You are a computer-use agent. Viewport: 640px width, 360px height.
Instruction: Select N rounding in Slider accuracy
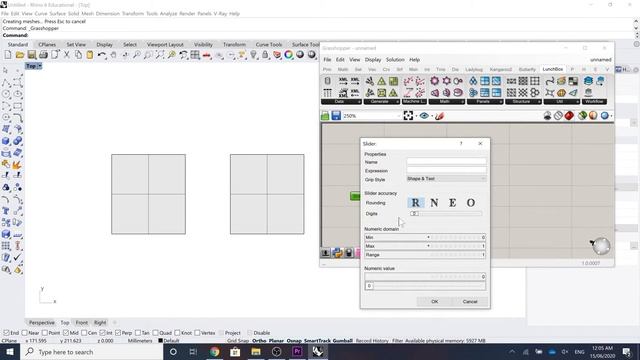[x=434, y=203]
